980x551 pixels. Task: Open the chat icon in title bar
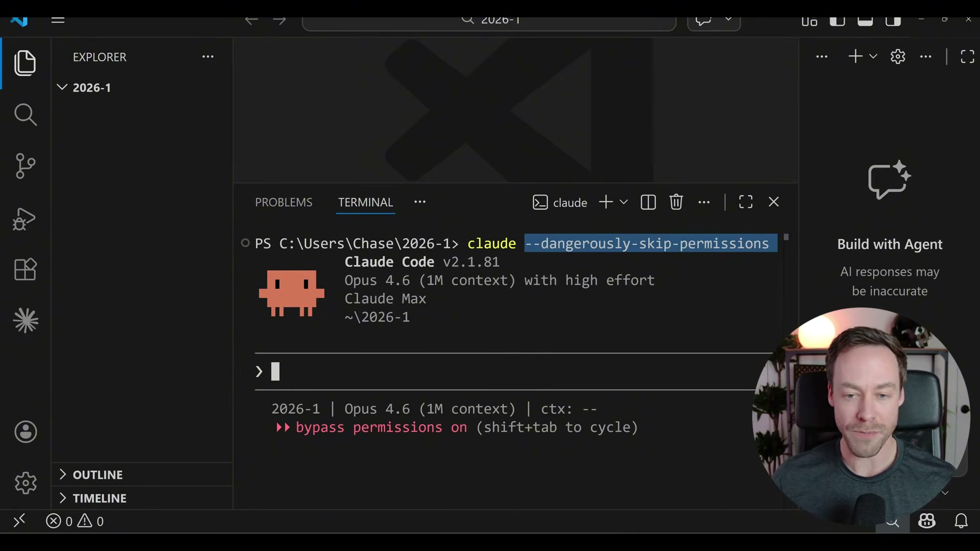pyautogui.click(x=703, y=21)
